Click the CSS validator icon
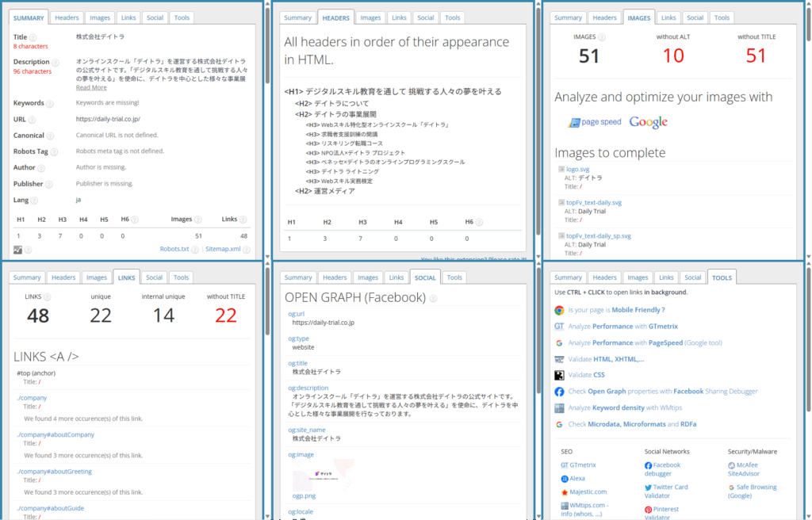Screen dimensions: 812x520 (559, 375)
